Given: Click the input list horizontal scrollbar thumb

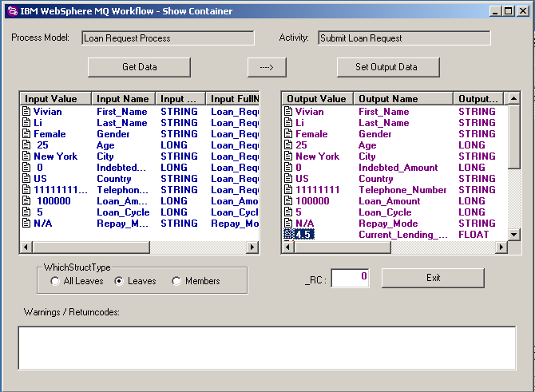Looking at the screenshot, I should point(92,247).
